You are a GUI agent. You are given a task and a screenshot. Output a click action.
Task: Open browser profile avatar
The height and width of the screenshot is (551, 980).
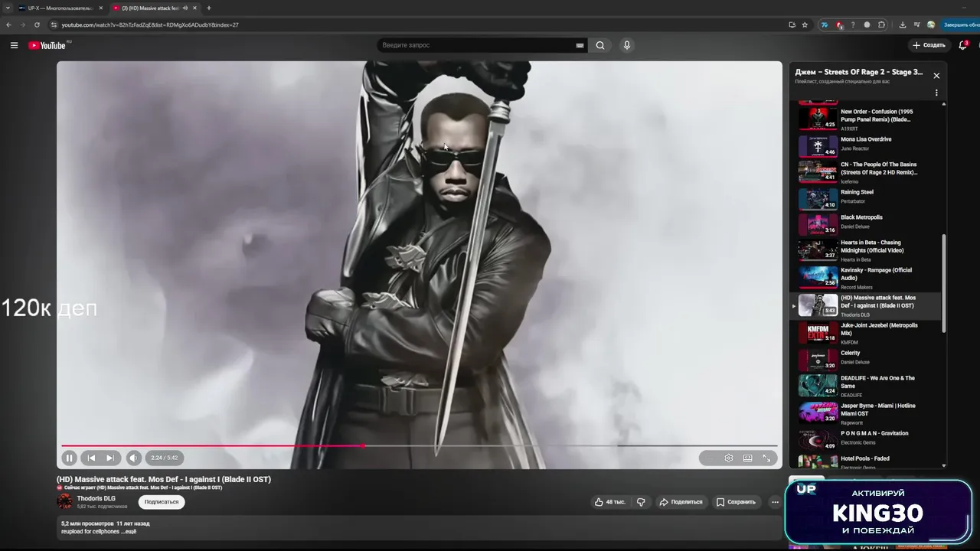(931, 24)
